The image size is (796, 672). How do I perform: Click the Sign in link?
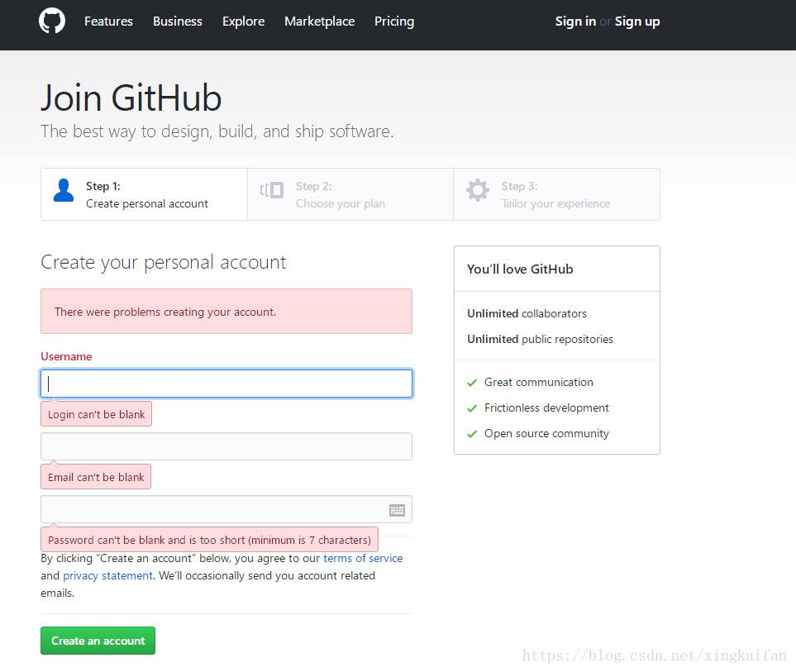575,21
